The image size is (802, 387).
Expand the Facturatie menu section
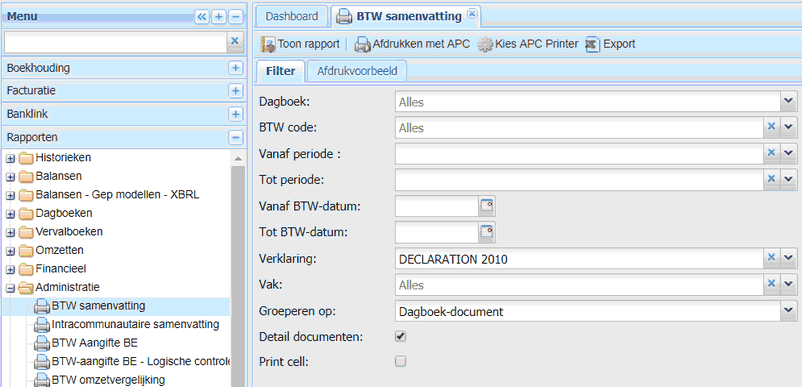[235, 90]
